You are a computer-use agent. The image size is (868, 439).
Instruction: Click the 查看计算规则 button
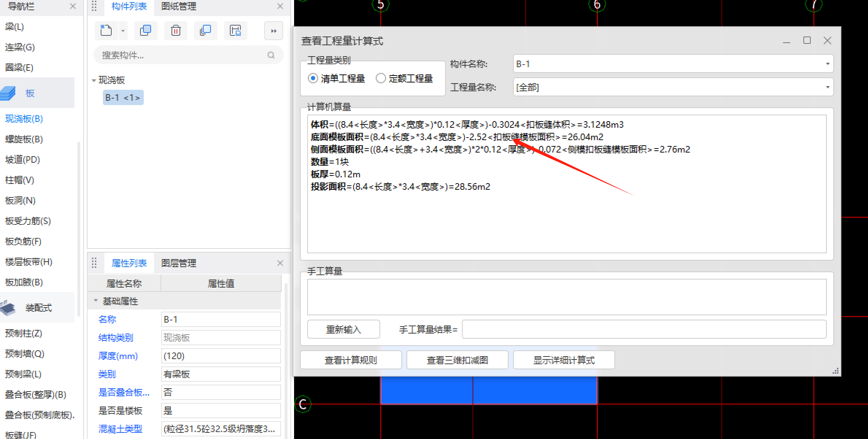[351, 360]
